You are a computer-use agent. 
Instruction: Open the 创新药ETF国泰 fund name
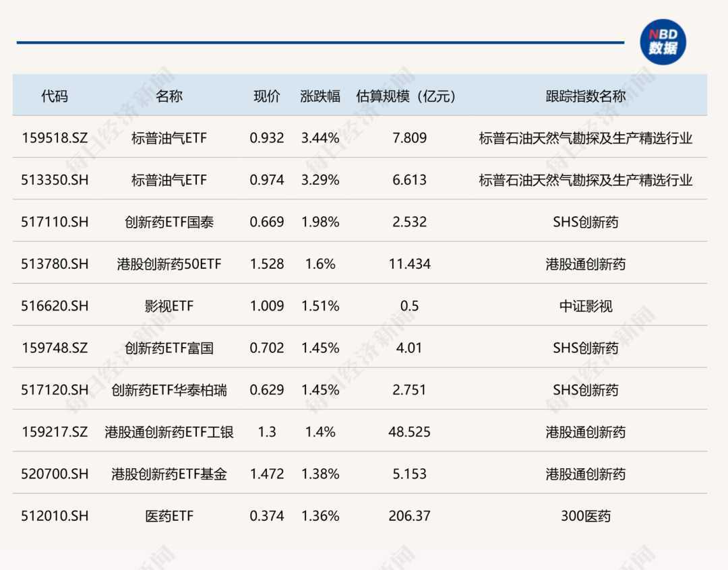coord(169,222)
